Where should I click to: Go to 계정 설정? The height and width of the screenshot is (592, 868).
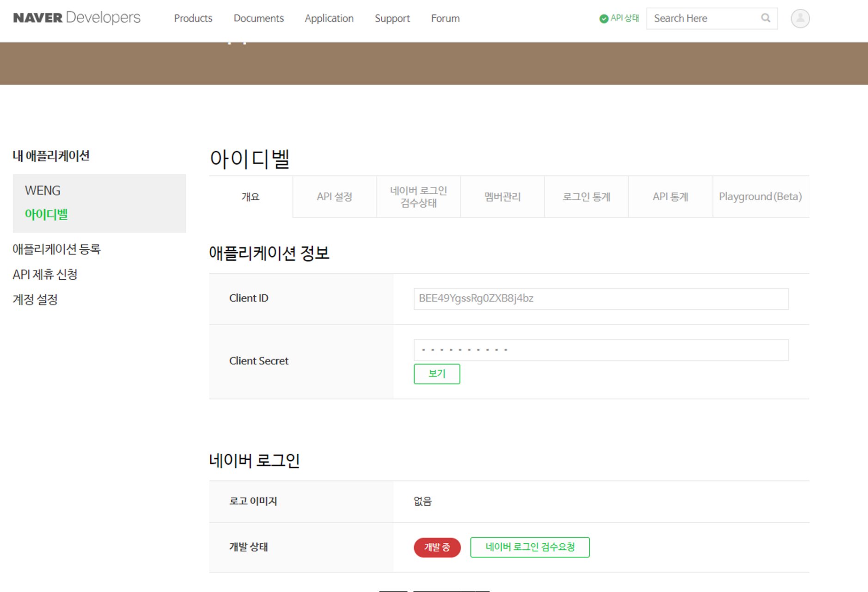click(35, 300)
